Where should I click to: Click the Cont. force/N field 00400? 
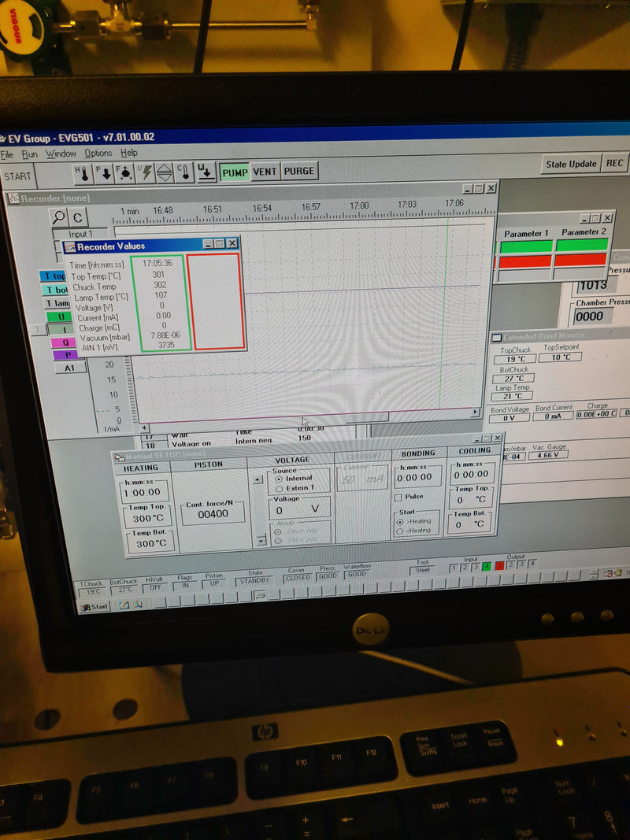(213, 514)
